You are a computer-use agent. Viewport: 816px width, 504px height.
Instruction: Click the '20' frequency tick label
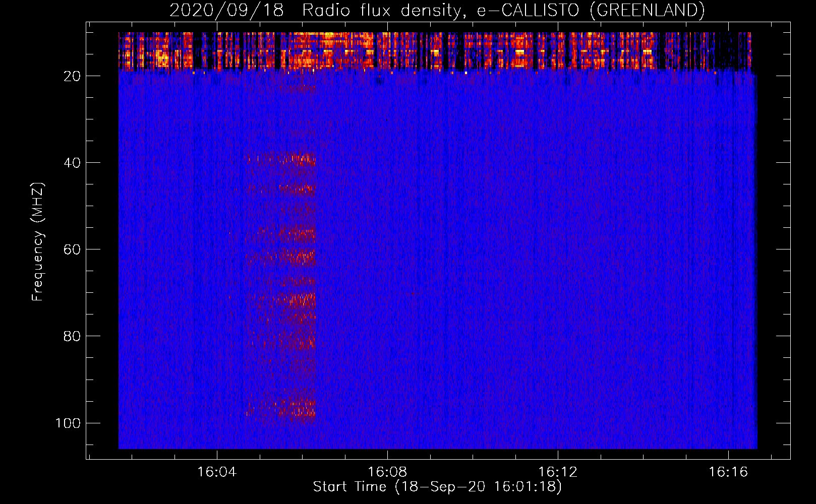click(x=72, y=76)
